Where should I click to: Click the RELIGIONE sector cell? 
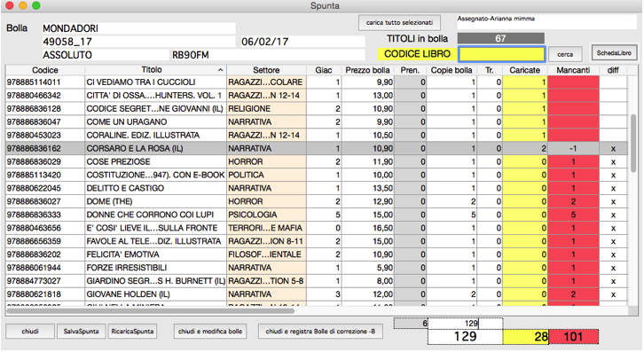pos(266,109)
